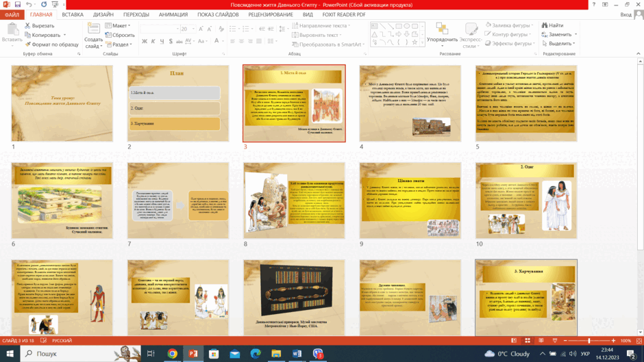Open the Раздел section dropdown
Screen dimensions: 644x362
(119, 44)
